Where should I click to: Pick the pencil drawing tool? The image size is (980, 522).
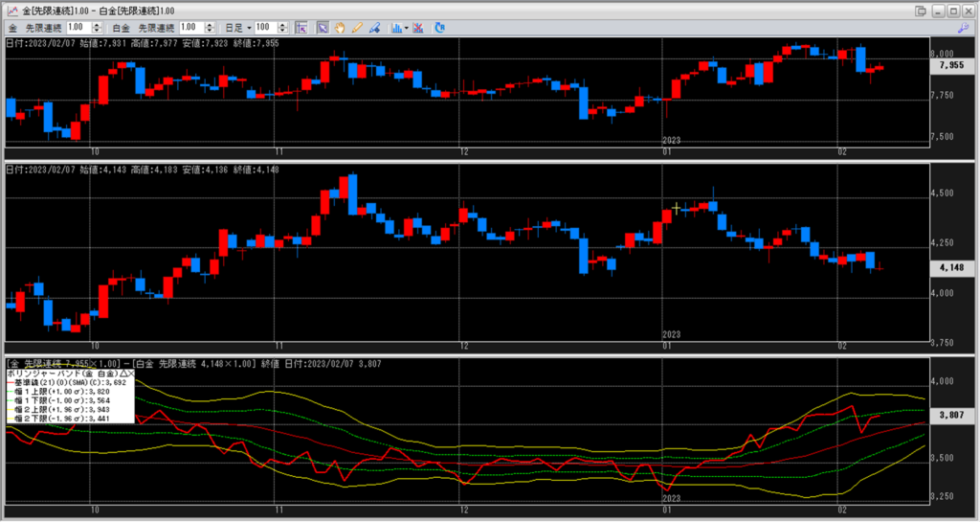click(356, 28)
